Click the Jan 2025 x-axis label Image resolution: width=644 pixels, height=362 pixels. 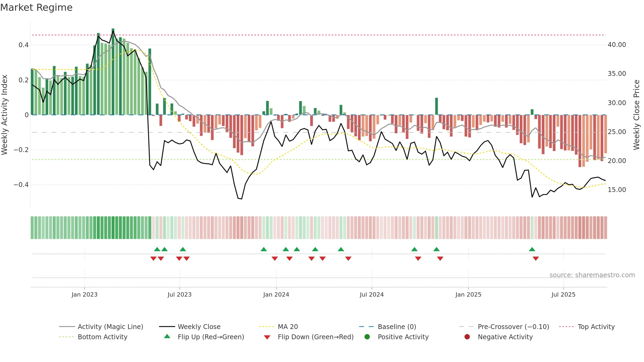click(x=468, y=294)
